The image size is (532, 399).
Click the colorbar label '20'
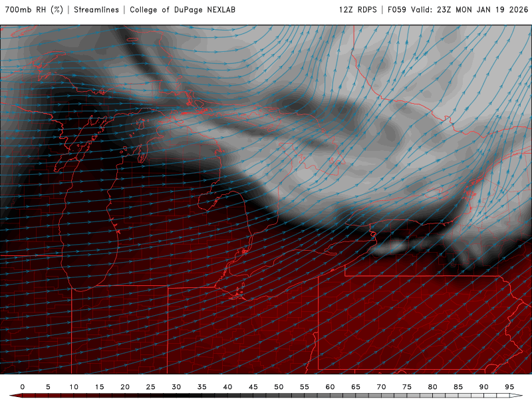pos(125,387)
